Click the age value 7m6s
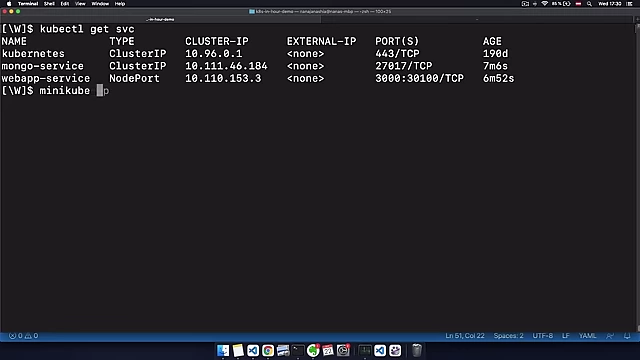The width and height of the screenshot is (640, 360). 496,66
